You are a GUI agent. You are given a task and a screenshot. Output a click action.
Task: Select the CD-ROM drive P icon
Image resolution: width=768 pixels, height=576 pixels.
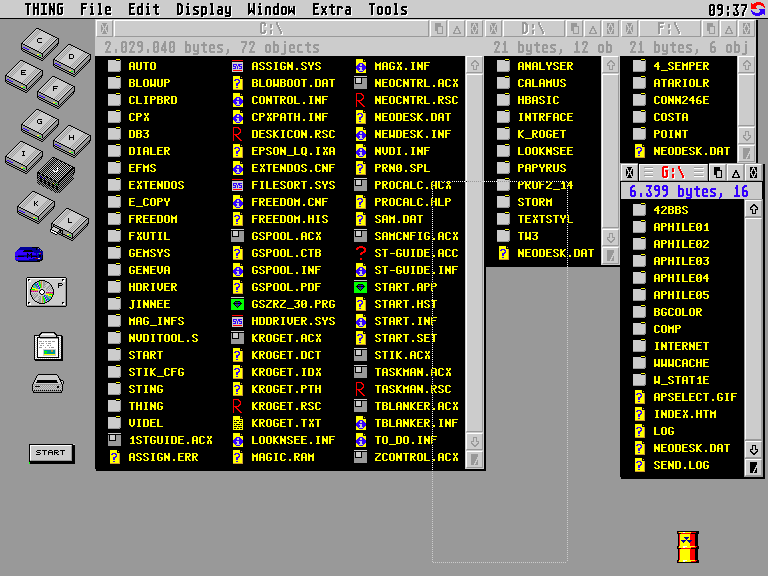tap(47, 292)
